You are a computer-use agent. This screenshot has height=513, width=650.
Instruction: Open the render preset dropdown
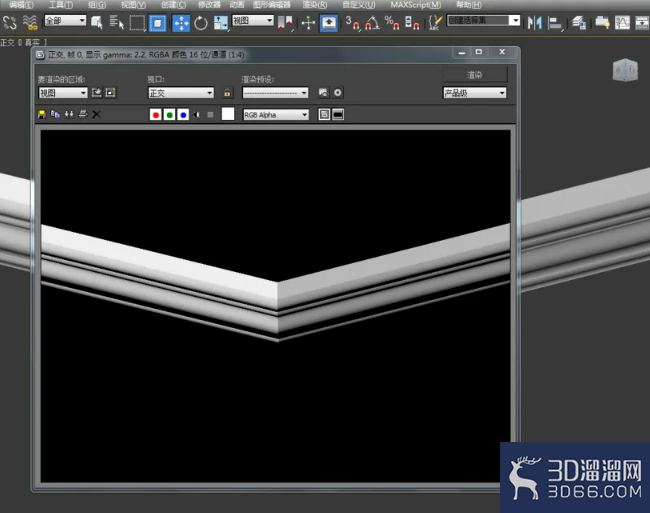point(276,93)
